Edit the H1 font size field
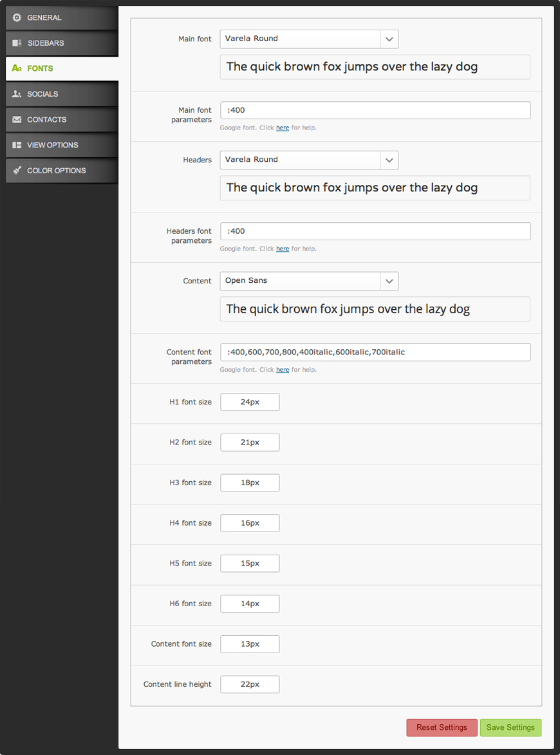 point(250,401)
